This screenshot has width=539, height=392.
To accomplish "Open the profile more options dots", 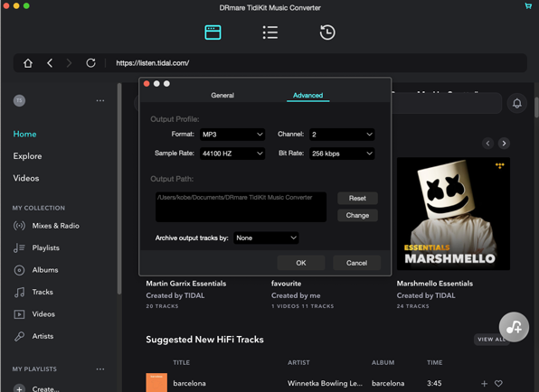I will (100, 100).
